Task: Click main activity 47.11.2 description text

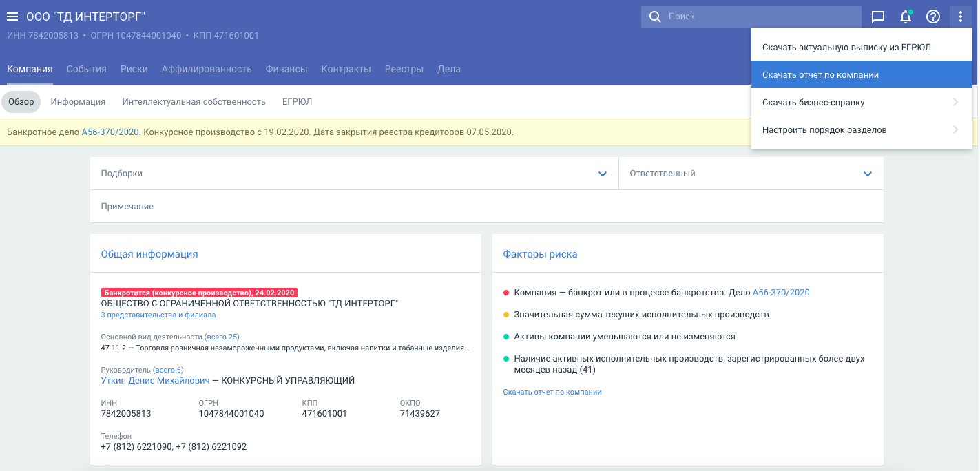Action: 285,348
